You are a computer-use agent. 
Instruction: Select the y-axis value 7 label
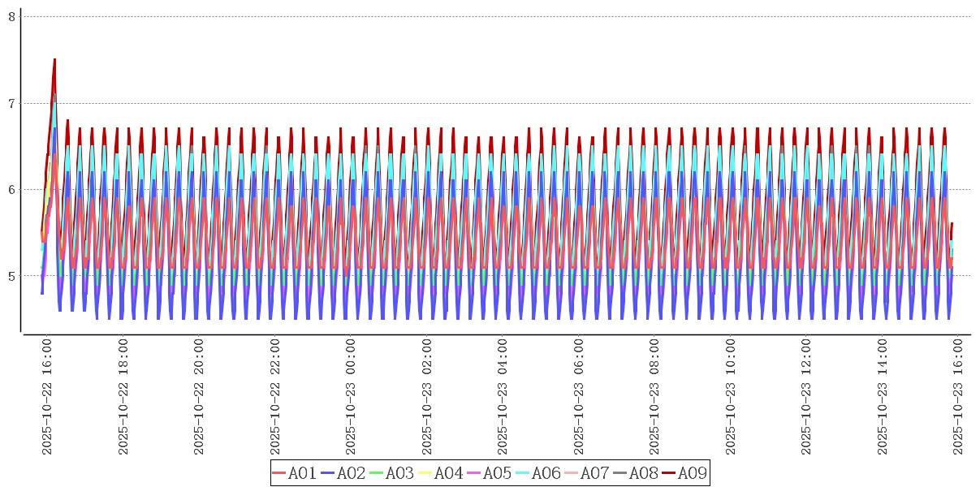(x=11, y=104)
